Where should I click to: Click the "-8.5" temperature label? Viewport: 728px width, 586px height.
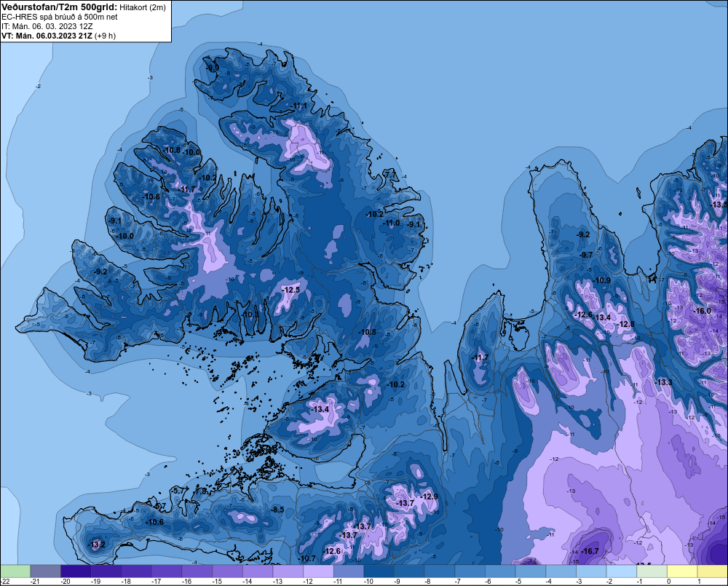(277, 510)
